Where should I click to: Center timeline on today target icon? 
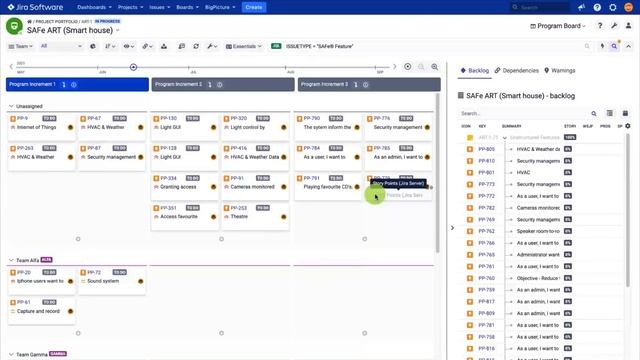(407, 67)
